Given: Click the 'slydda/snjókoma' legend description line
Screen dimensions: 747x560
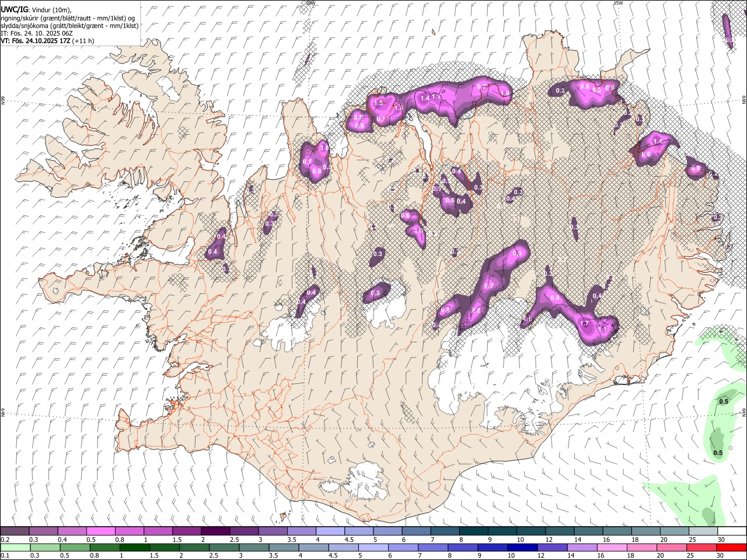Looking at the screenshot, I should pyautogui.click(x=69, y=26).
